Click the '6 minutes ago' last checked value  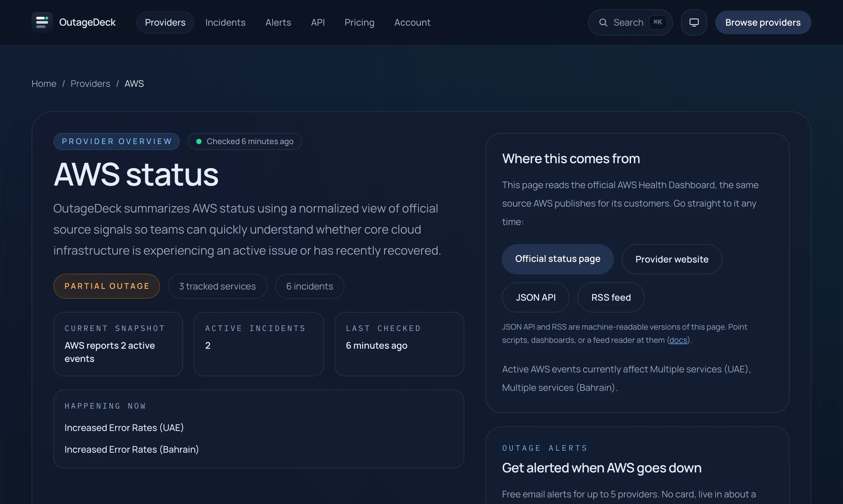pos(377,345)
